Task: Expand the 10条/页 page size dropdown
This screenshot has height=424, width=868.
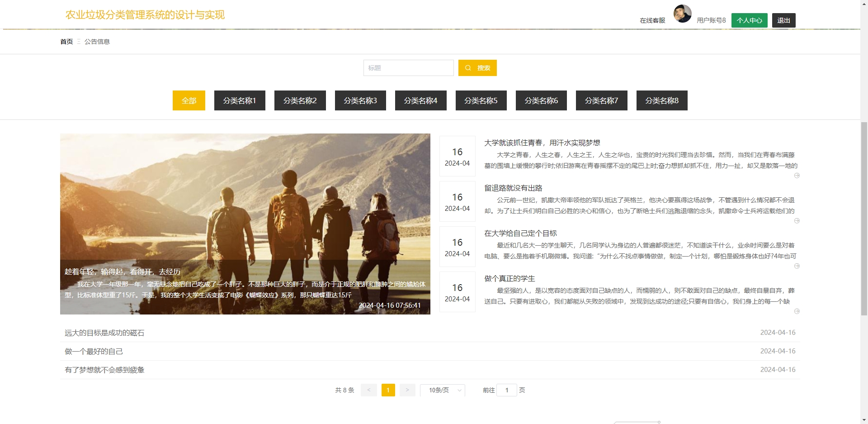Action: (x=442, y=390)
